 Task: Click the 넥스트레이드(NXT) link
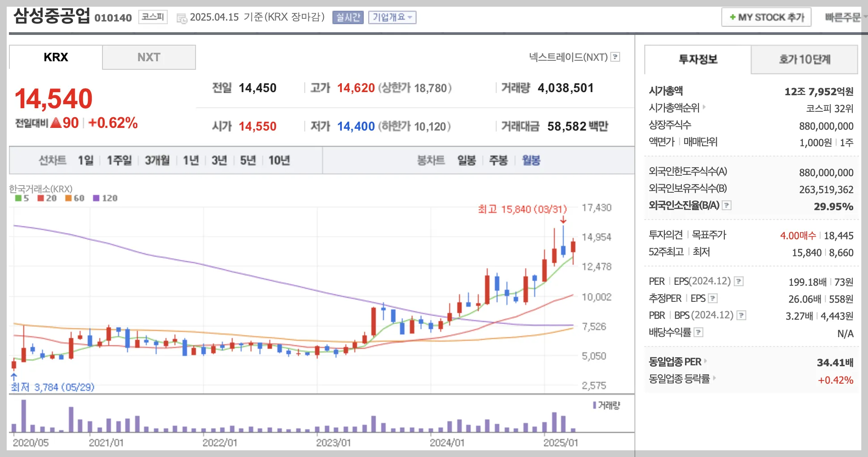click(x=568, y=57)
